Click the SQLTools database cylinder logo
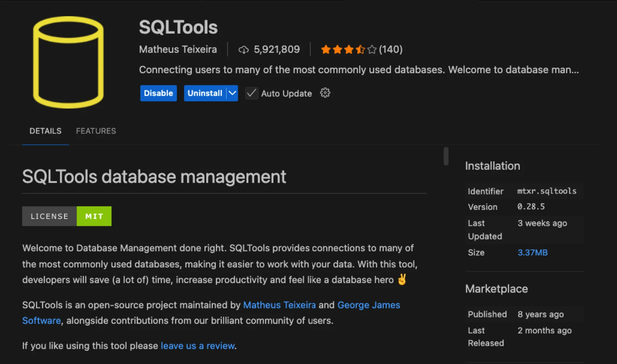 (68, 62)
